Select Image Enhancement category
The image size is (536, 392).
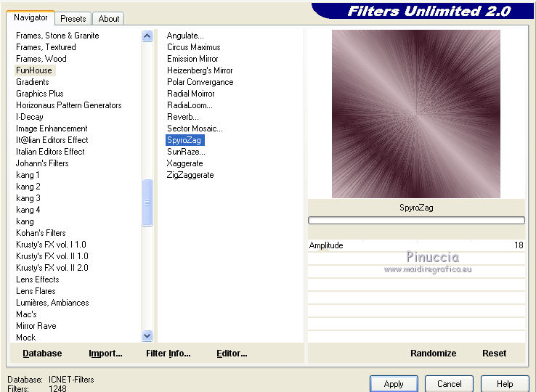click(x=52, y=128)
